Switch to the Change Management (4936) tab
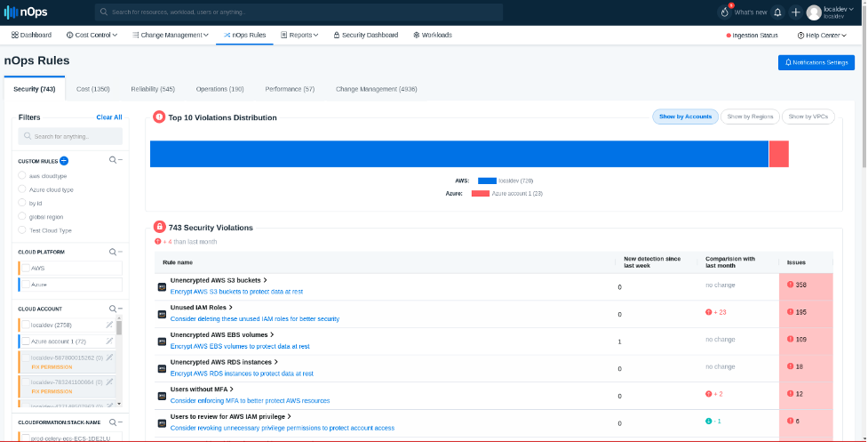868x442 pixels. [x=376, y=90]
